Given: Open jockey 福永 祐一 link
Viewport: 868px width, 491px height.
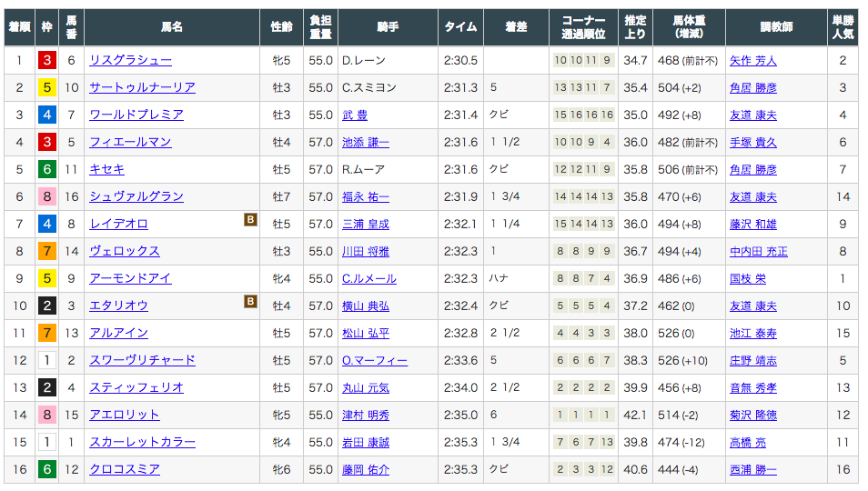Looking at the screenshot, I should [366, 196].
